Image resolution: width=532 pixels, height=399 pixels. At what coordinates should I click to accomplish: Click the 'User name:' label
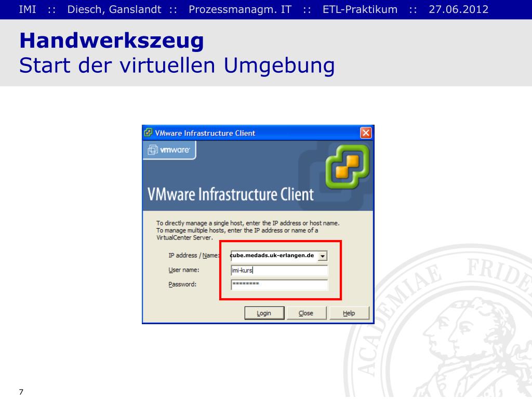point(183,270)
